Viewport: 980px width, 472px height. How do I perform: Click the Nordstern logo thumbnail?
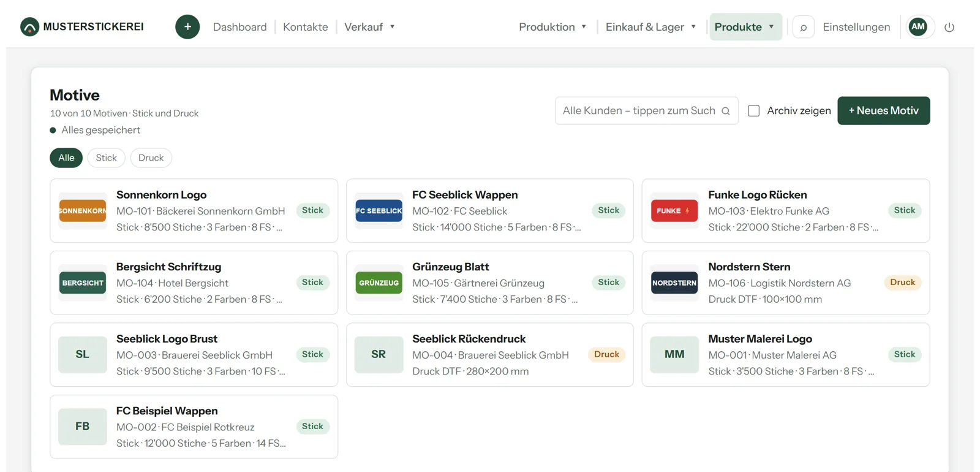(x=674, y=283)
